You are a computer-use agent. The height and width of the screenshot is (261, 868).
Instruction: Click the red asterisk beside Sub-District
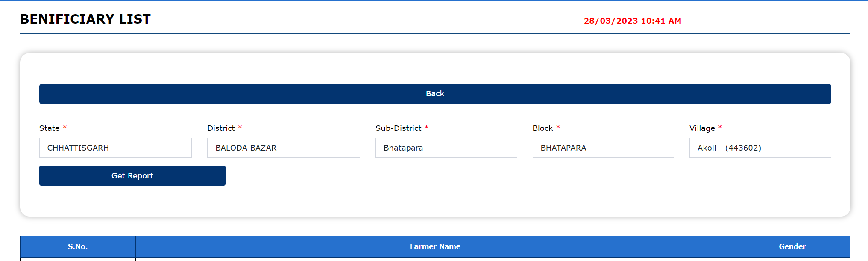tap(426, 128)
